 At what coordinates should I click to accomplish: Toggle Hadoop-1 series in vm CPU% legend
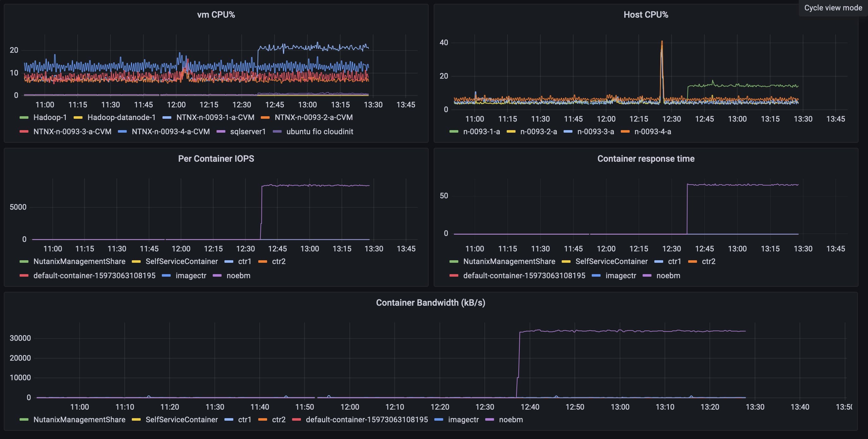click(50, 117)
